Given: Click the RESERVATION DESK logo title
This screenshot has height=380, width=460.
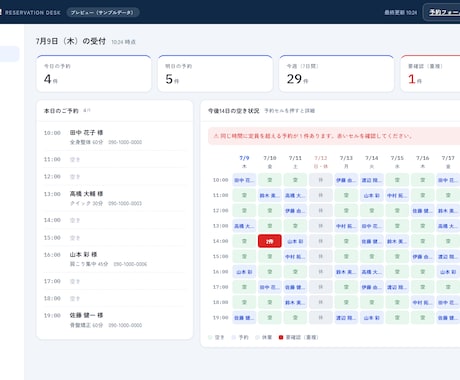Looking at the screenshot, I should pyautogui.click(x=33, y=13).
